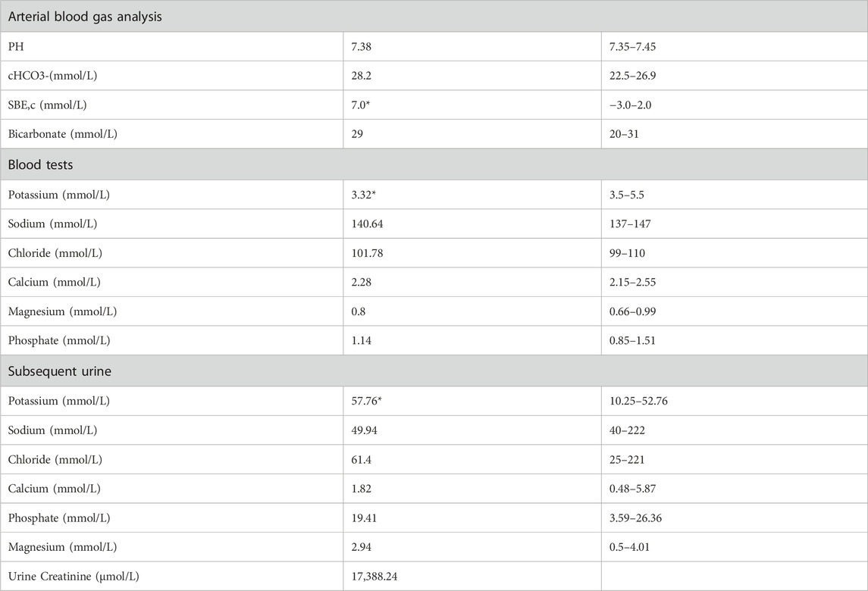The image size is (868, 591).
Task: Click urine Calcium reference range 0.48–5.87
Action: click(x=632, y=489)
